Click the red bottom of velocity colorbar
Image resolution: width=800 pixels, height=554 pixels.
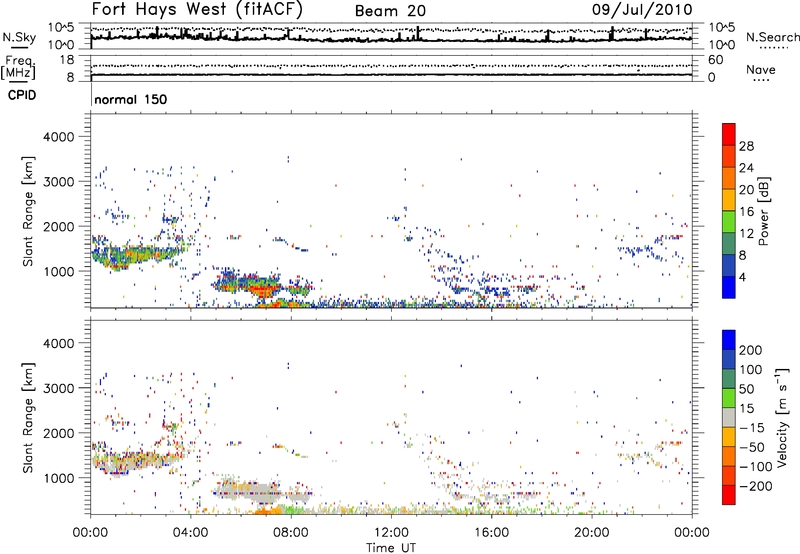click(x=729, y=495)
